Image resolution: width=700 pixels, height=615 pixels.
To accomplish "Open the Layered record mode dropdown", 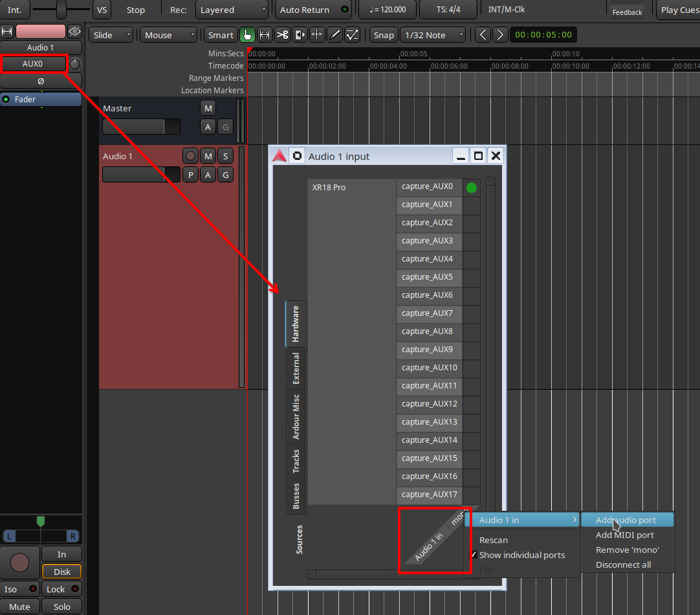I will pyautogui.click(x=232, y=10).
